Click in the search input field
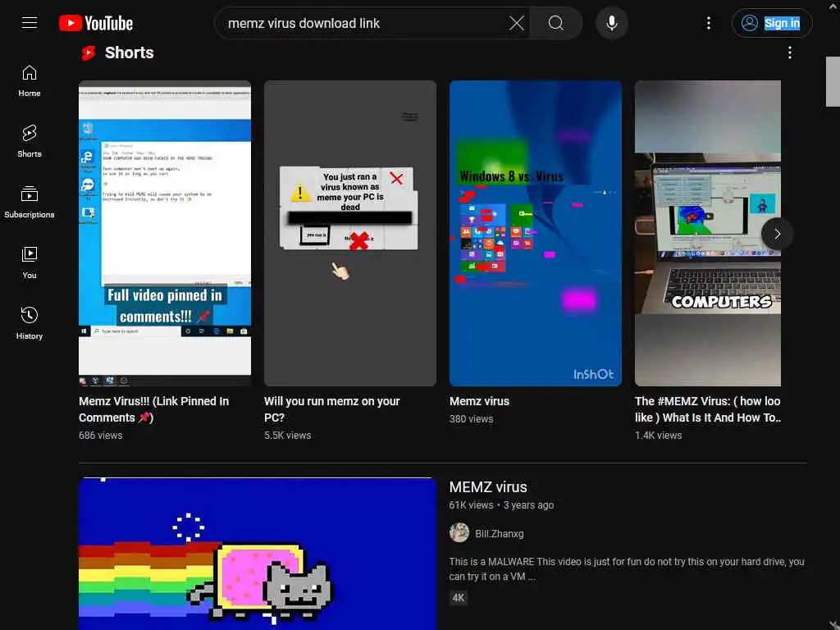Screen dimensions: 840x630 point(364,23)
